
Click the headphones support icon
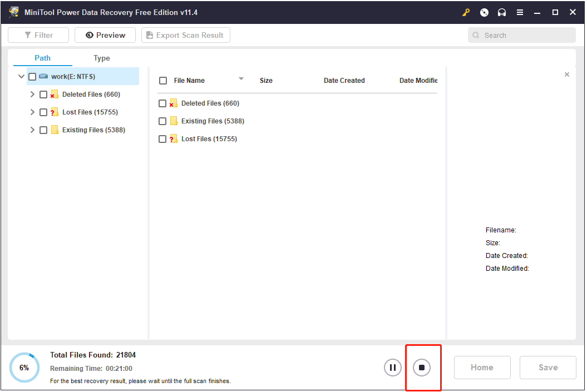point(502,13)
